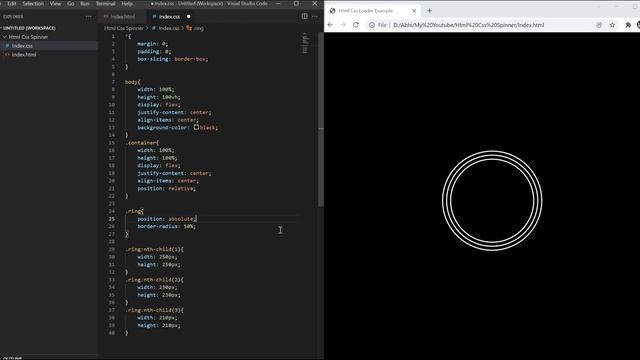640x360 pixels.
Task: Open the Help menu
Action: coord(127,3)
